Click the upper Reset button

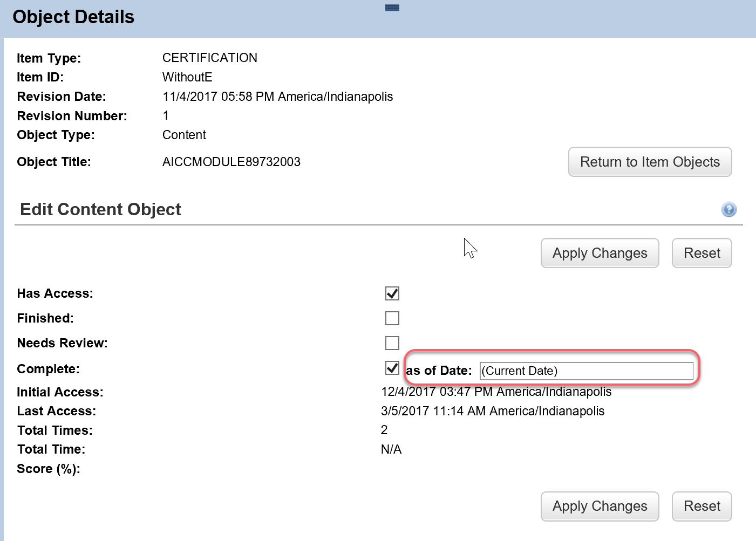tap(702, 253)
